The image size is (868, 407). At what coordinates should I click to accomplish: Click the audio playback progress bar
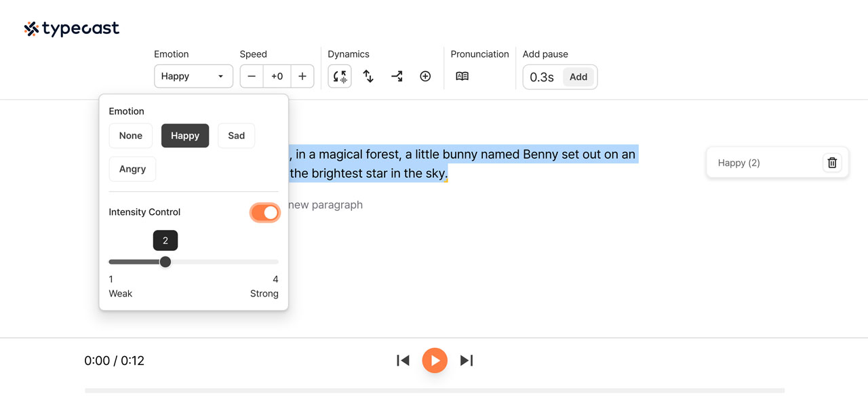coord(435,391)
